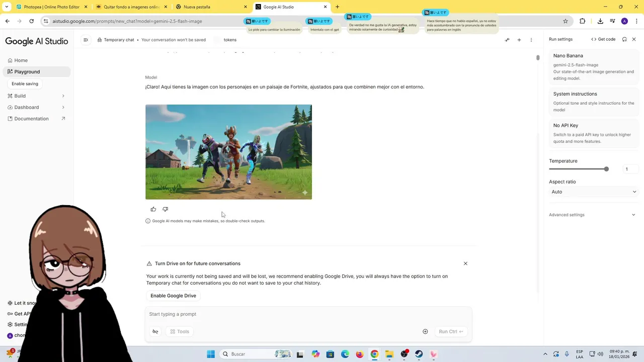Click the volume speaker tray icon
The width and height of the screenshot is (644, 362).
[600, 354]
